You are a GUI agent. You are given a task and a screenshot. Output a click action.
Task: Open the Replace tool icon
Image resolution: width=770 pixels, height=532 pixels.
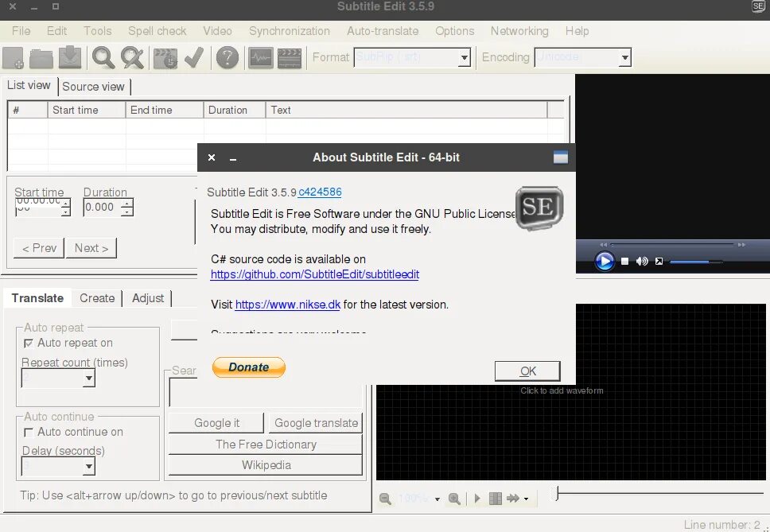click(x=133, y=58)
